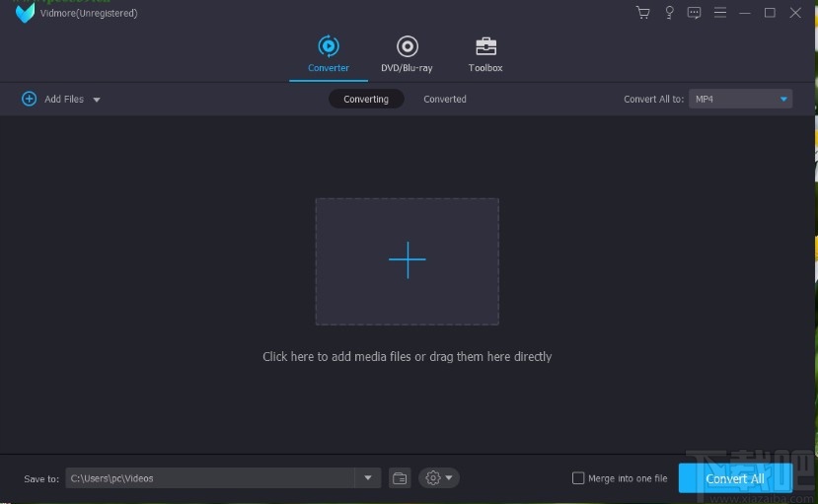The width and height of the screenshot is (818, 504).
Task: Enable Merge into one file checkbox
Action: 578,478
